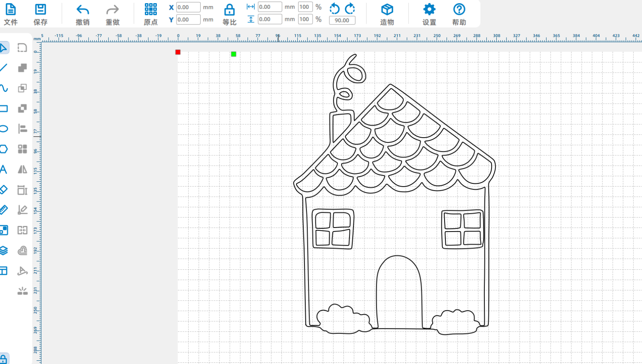Open the stacked layers panel icon
This screenshot has height=364, width=642.
tap(4, 250)
